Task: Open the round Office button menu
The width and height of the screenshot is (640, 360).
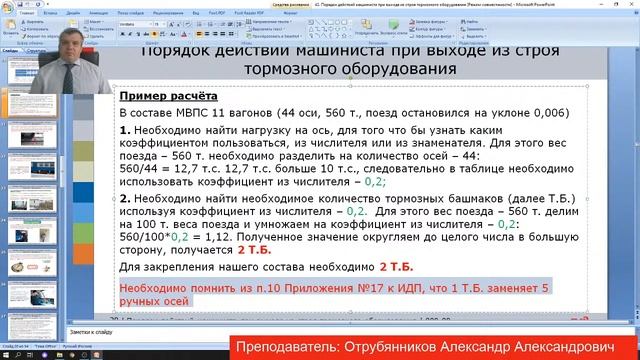Action: click(7, 8)
